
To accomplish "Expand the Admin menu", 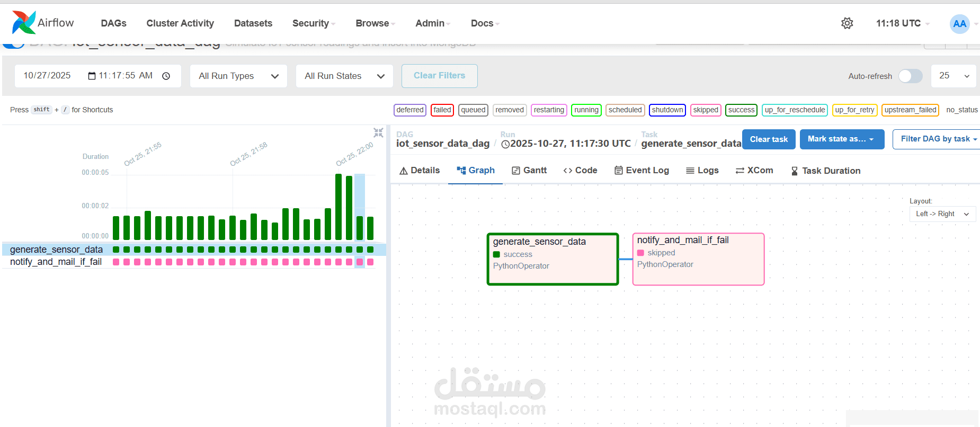I will pos(433,23).
